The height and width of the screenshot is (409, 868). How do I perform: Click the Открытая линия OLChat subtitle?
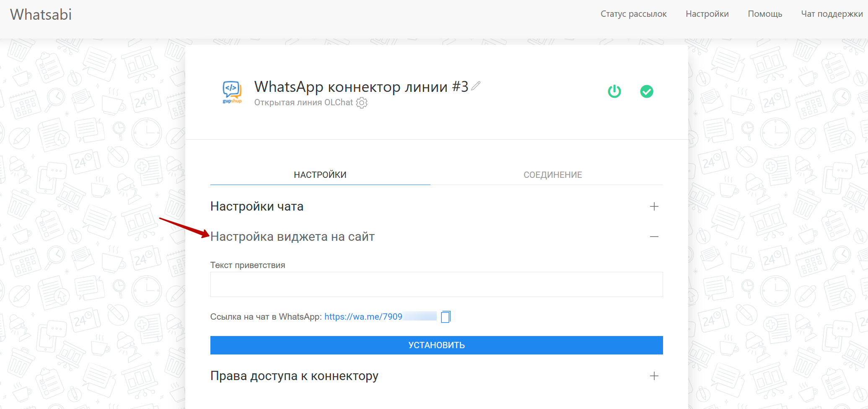303,103
